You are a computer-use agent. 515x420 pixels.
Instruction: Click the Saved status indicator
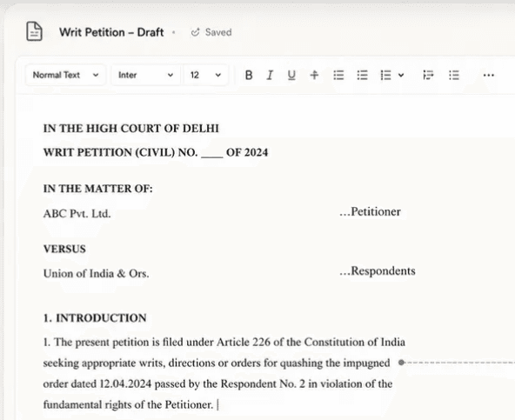211,32
